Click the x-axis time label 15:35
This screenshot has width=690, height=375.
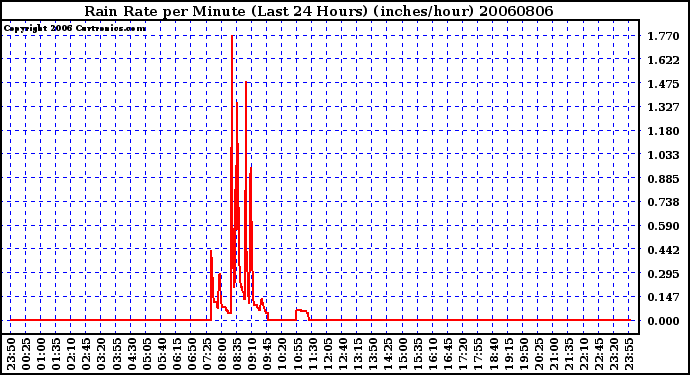click(418, 354)
